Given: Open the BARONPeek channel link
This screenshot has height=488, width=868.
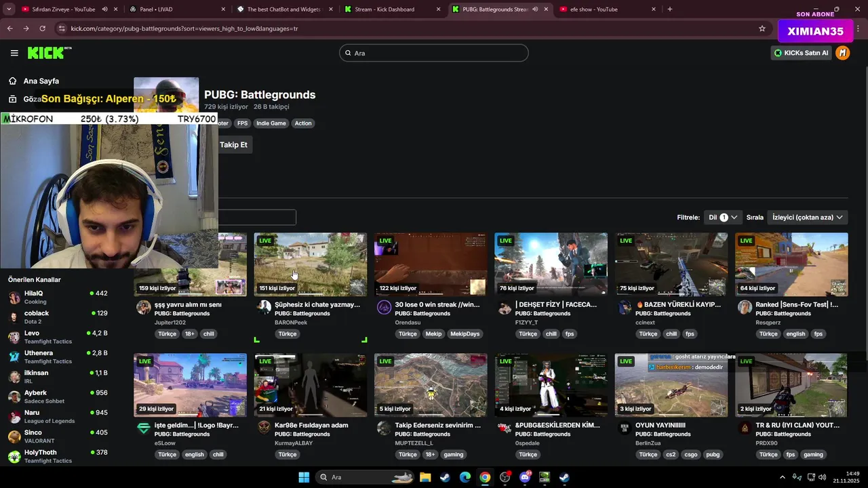Looking at the screenshot, I should (291, 323).
